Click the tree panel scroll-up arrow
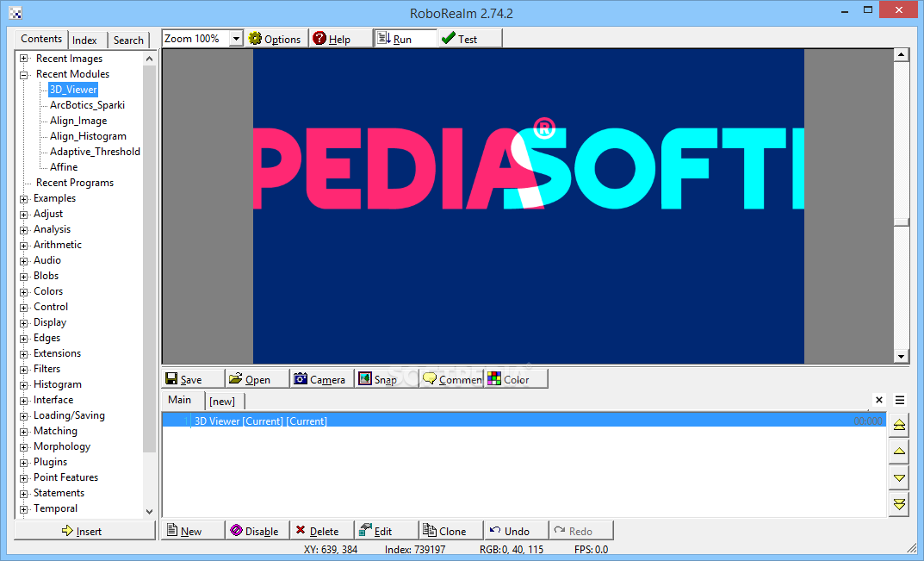Image resolution: width=924 pixels, height=561 pixels. (x=149, y=59)
